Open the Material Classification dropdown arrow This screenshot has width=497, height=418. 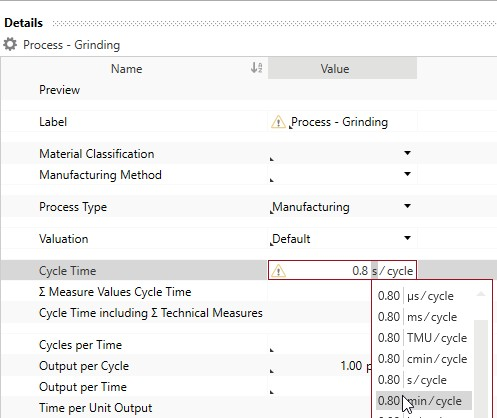[407, 153]
